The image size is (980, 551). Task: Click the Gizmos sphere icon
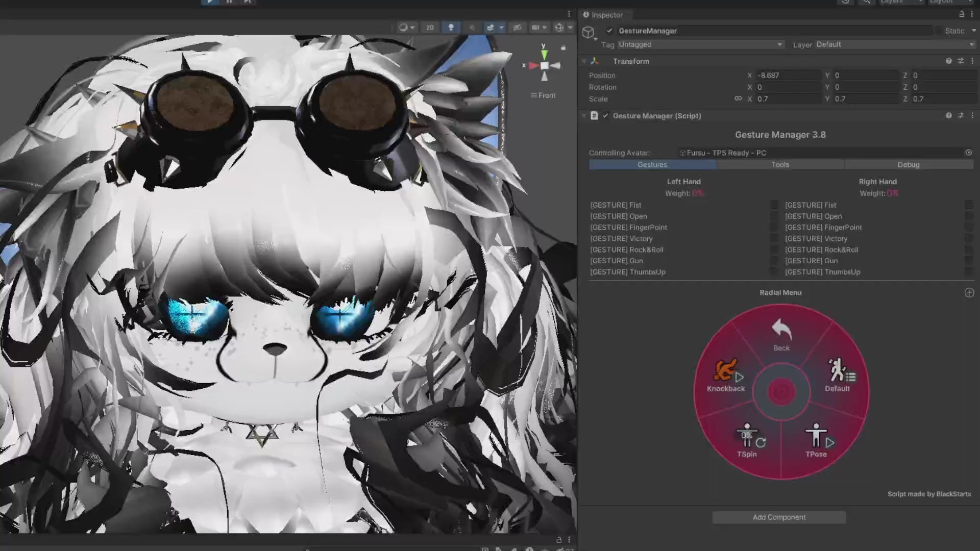point(559,28)
